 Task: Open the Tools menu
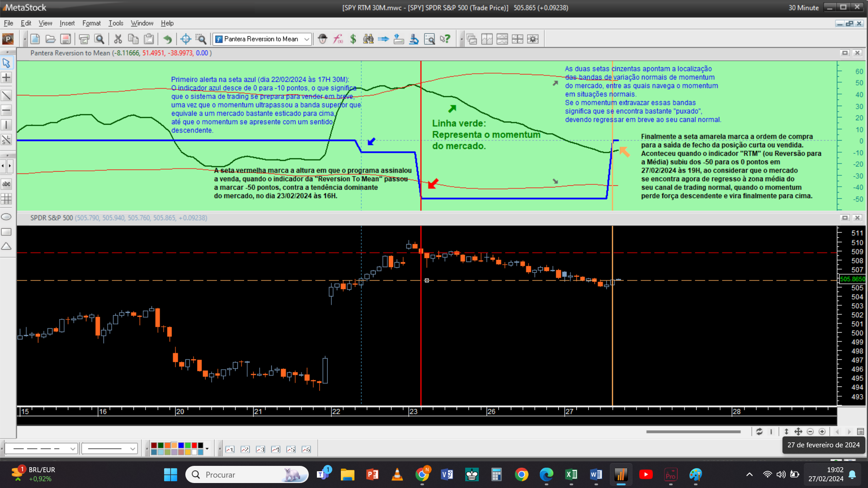(116, 23)
